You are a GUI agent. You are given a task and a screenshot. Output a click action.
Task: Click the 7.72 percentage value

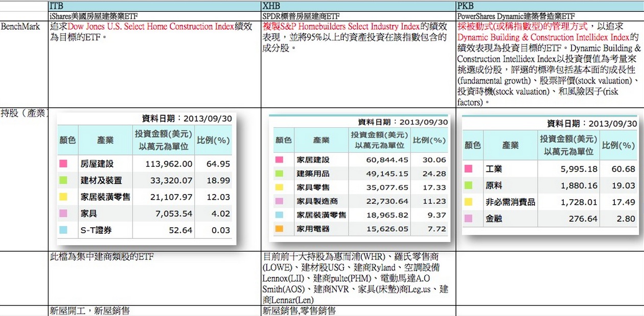click(437, 229)
